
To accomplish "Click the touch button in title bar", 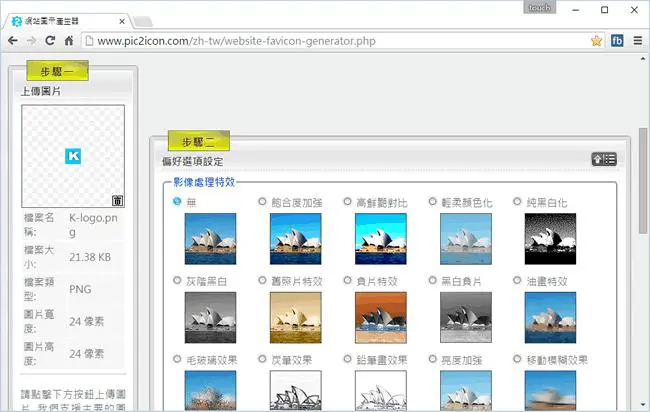I will pos(539,7).
